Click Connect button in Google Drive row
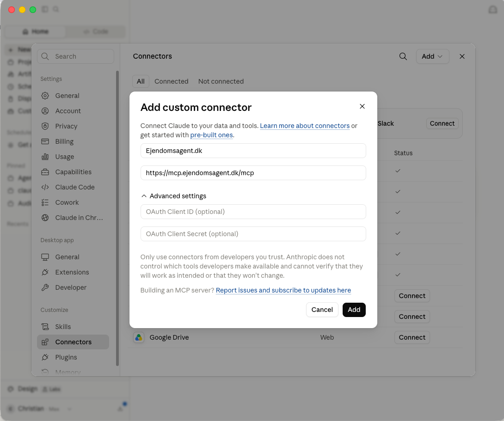 click(x=412, y=337)
